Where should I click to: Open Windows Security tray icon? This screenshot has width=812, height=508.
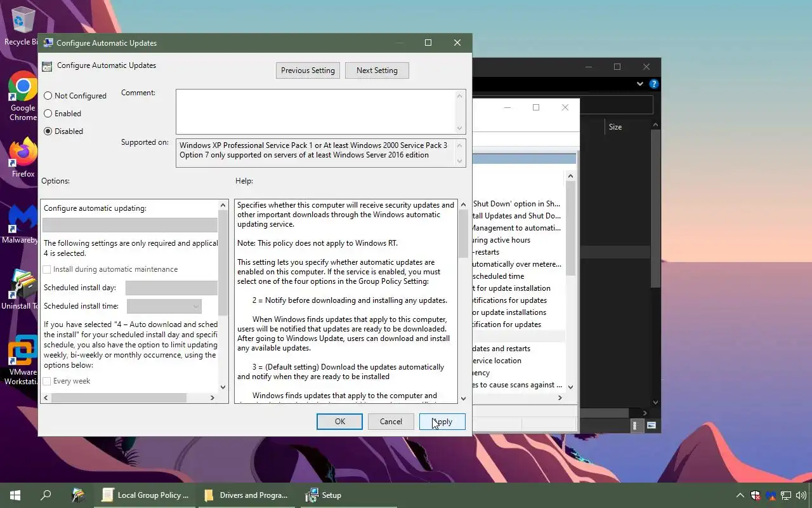pyautogui.click(x=756, y=495)
